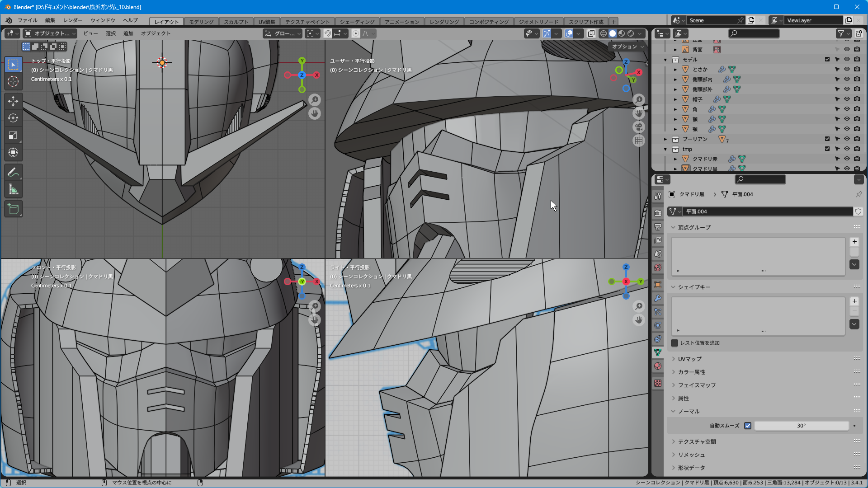The width and height of the screenshot is (868, 488).
Task: Adjust the auto smooth 30° angle field
Action: [x=801, y=426]
